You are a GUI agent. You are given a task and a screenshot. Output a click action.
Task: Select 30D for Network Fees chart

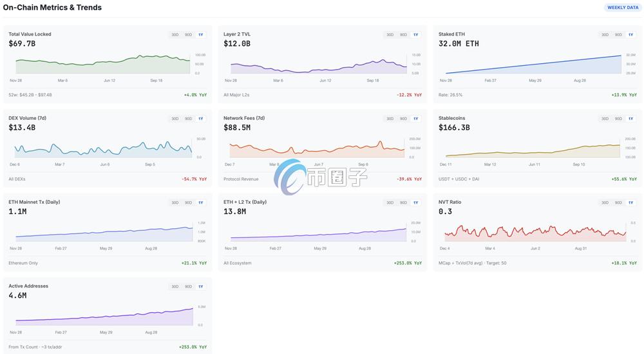[390, 119]
